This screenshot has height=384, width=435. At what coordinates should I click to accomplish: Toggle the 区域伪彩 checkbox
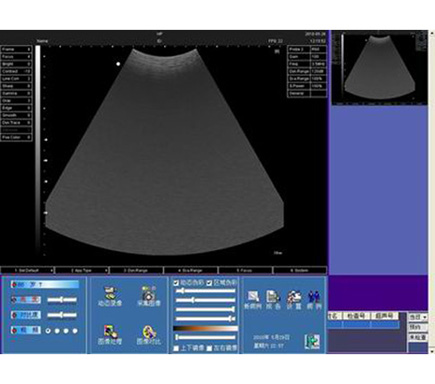(209, 283)
